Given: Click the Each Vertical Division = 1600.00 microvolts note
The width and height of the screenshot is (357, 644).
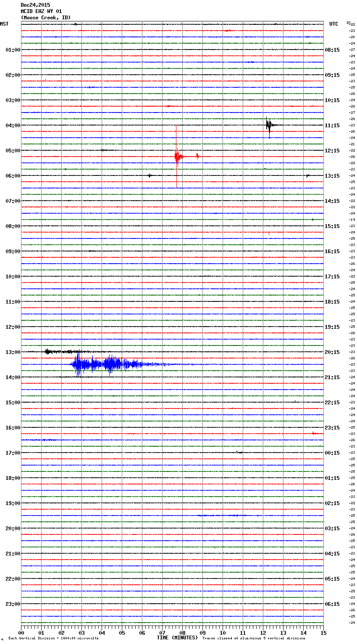Looking at the screenshot, I should click(x=53, y=638).
